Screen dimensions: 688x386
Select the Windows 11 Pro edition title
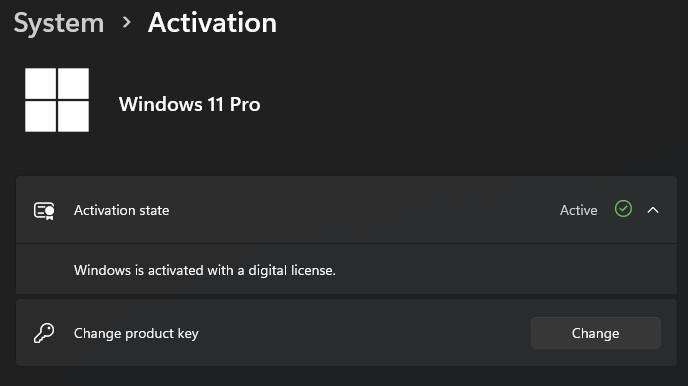pos(190,104)
